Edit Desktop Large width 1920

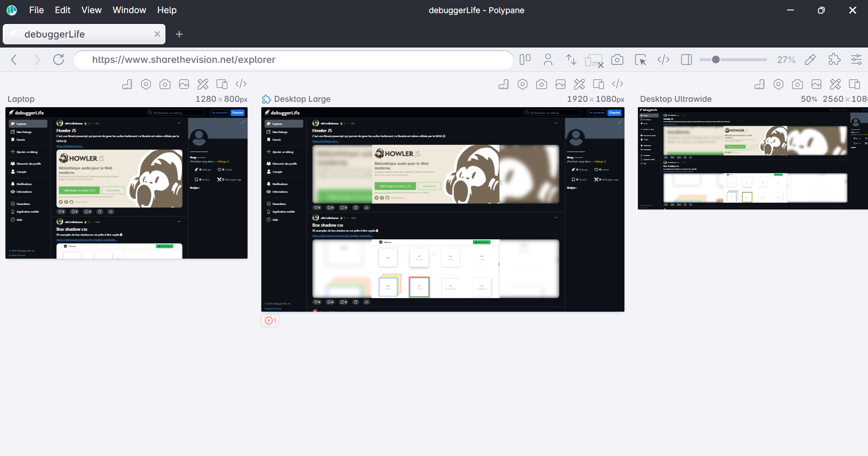[577, 99]
